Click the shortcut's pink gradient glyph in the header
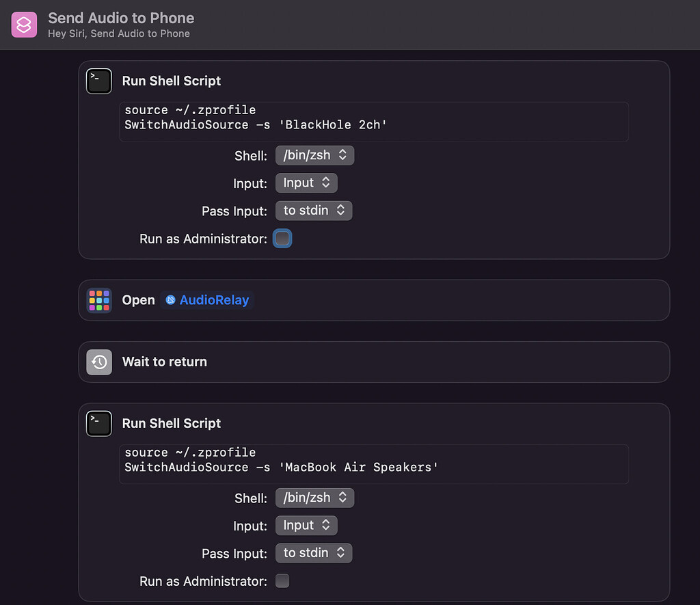 (24, 24)
